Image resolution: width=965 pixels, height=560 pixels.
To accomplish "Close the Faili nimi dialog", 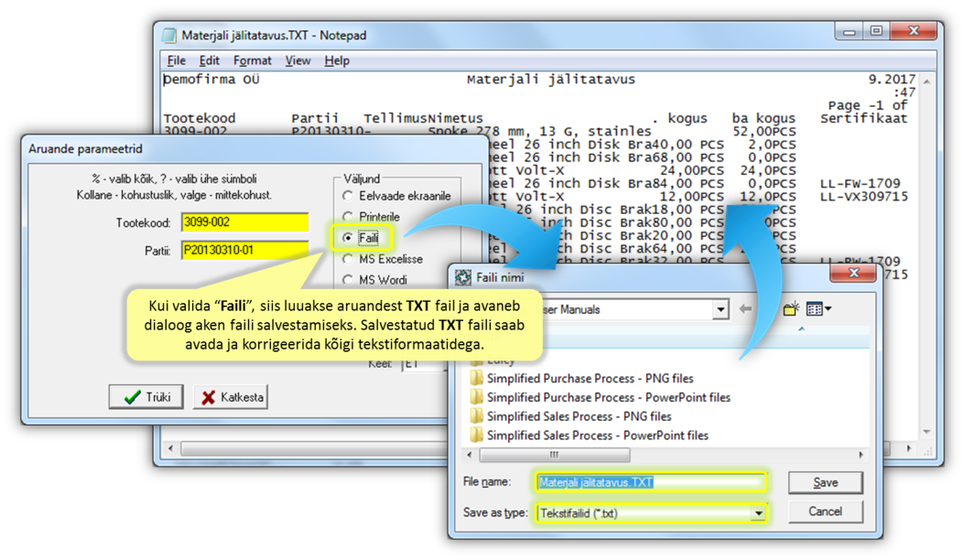I will [853, 274].
